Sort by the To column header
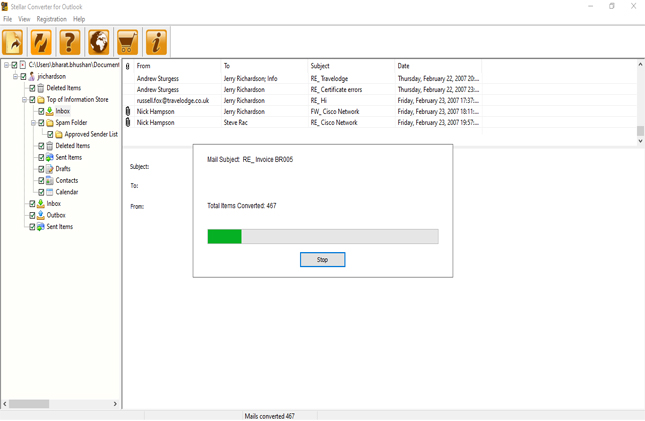Image resolution: width=645 pixels, height=421 pixels. coord(264,66)
